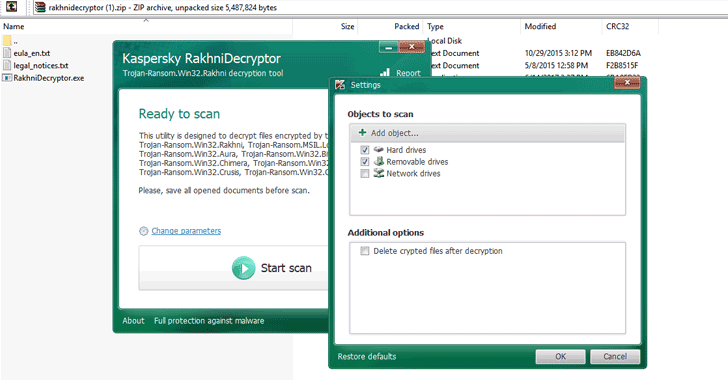Uncheck the Removable drives checkbox
The width and height of the screenshot is (728, 380).
(x=364, y=162)
